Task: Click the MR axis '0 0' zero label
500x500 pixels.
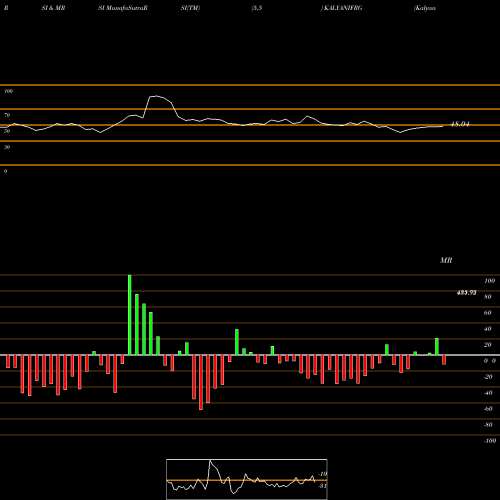Action: (x=490, y=361)
